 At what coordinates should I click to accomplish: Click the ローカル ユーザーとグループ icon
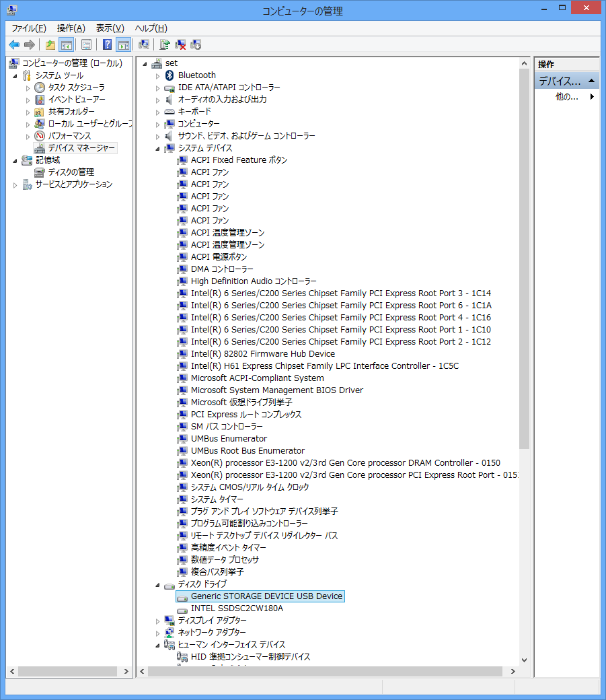coord(40,123)
